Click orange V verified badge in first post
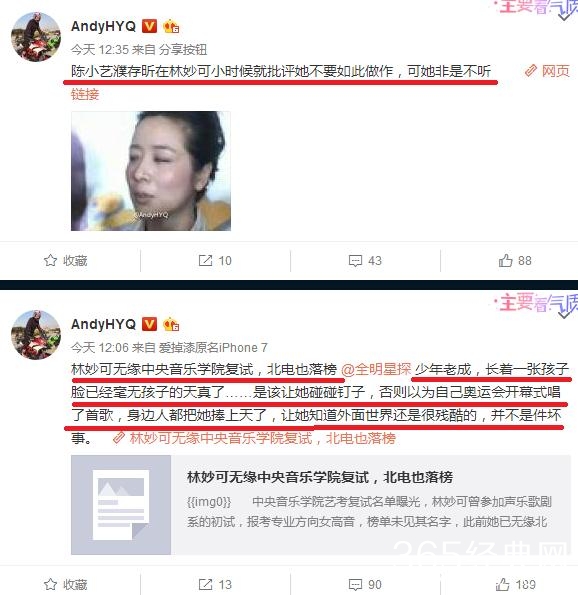The width and height of the screenshot is (578, 595). (x=149, y=26)
